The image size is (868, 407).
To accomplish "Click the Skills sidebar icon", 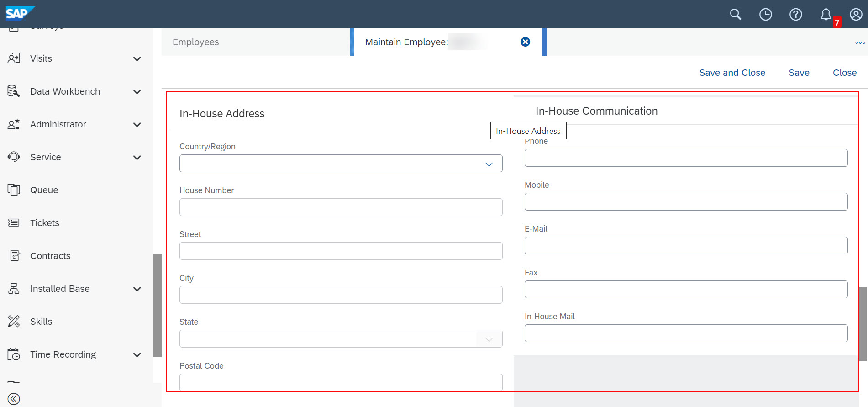I will pyautogui.click(x=14, y=322).
